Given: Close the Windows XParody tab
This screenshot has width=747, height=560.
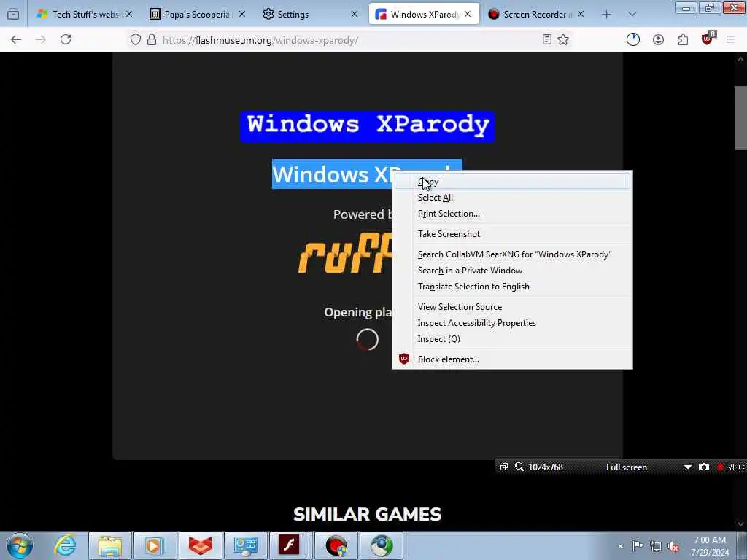Looking at the screenshot, I should click(x=468, y=15).
